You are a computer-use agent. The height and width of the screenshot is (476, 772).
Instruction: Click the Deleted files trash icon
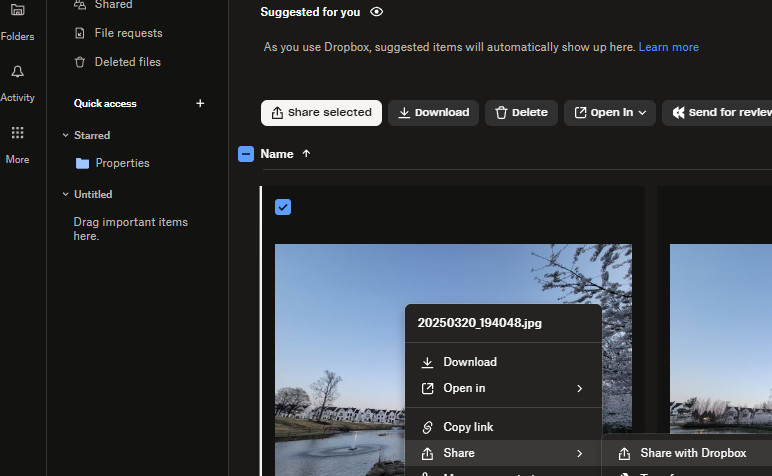(80, 62)
